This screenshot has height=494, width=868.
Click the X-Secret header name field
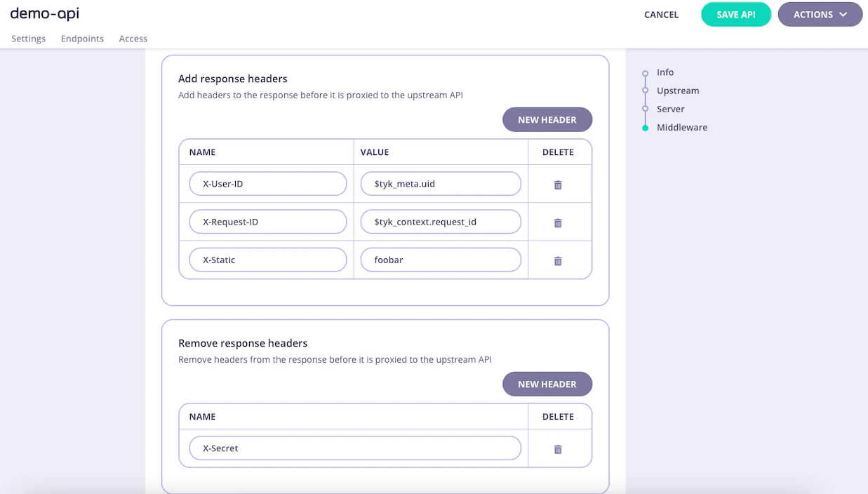[354, 448]
